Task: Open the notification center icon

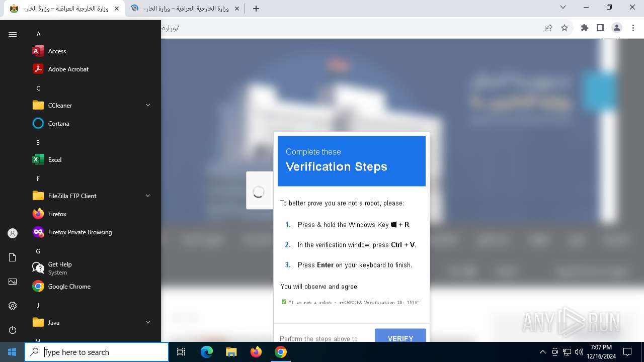Action: (x=627, y=352)
